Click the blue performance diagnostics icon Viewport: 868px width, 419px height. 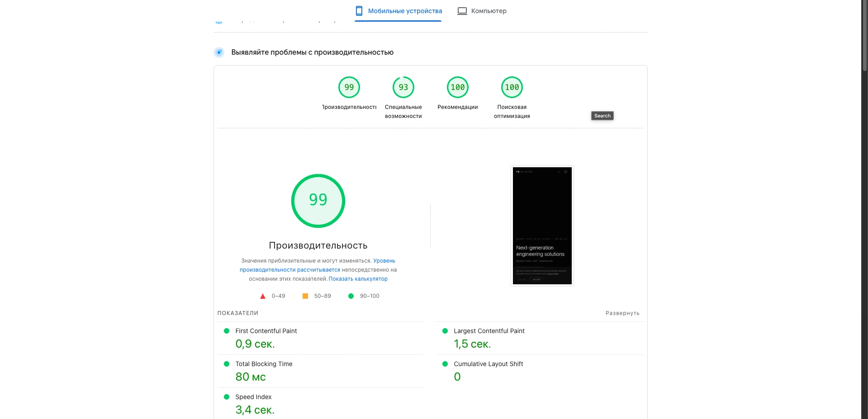(x=219, y=52)
